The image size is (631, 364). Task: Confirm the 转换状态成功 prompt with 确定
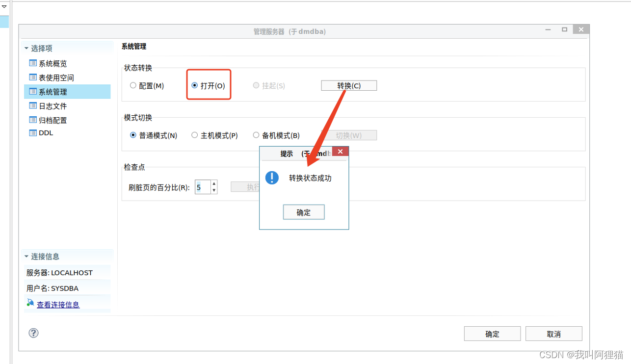click(x=304, y=212)
